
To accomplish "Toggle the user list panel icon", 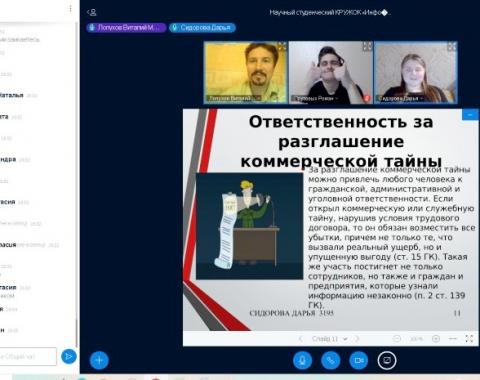I will click(x=92, y=12).
